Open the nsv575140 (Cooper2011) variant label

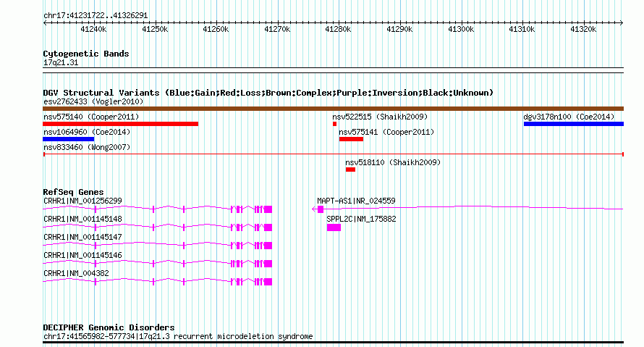click(x=91, y=117)
